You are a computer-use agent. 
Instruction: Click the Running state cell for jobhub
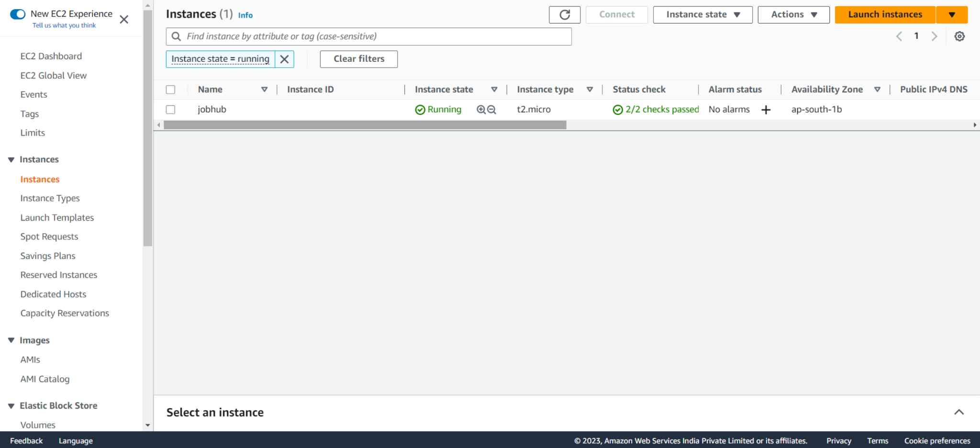tap(438, 110)
